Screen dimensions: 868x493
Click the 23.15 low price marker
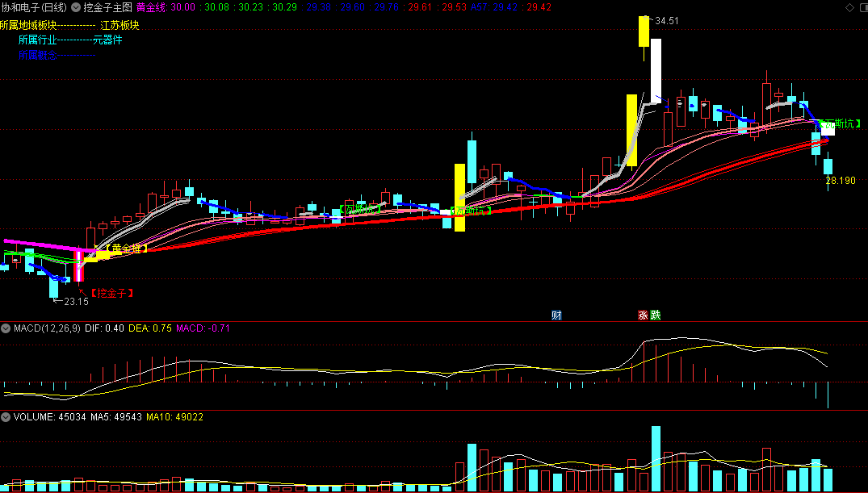[x=76, y=302]
